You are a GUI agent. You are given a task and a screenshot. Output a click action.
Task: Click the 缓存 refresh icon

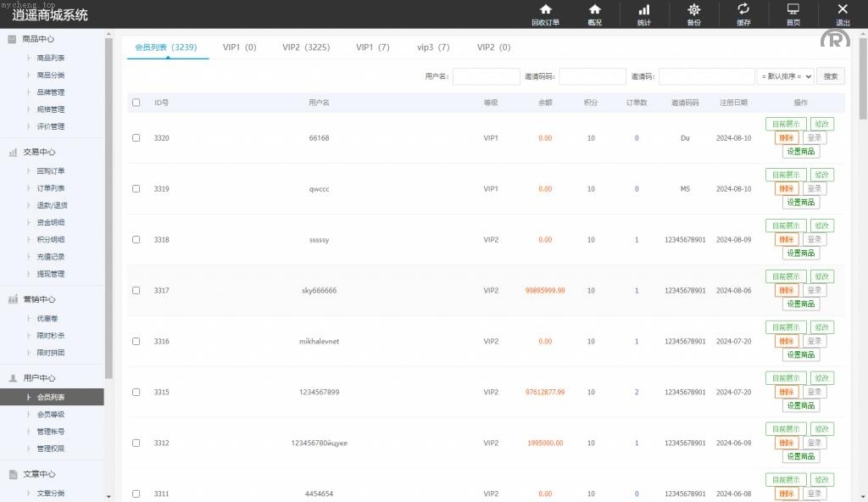click(743, 10)
